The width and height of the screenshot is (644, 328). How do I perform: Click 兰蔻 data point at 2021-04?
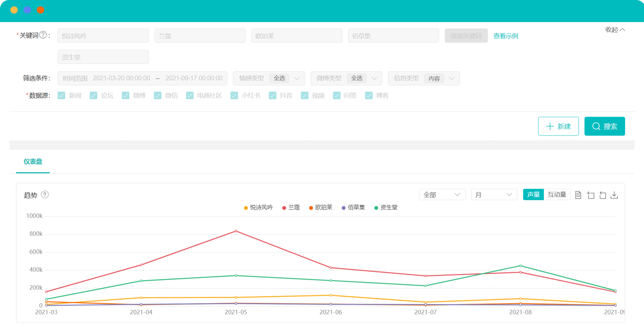pos(141,265)
